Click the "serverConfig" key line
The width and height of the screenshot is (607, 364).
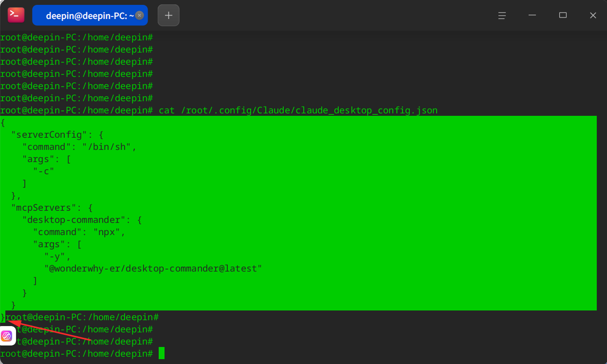(57, 135)
